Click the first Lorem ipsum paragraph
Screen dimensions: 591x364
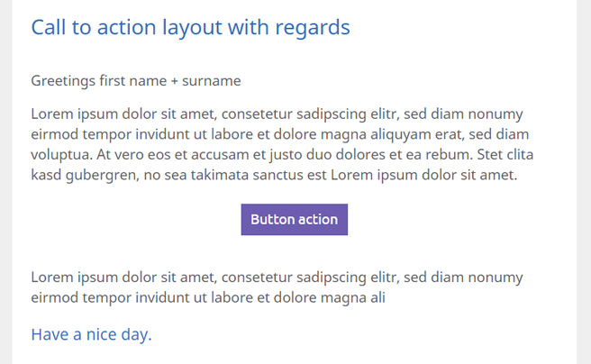coord(282,144)
